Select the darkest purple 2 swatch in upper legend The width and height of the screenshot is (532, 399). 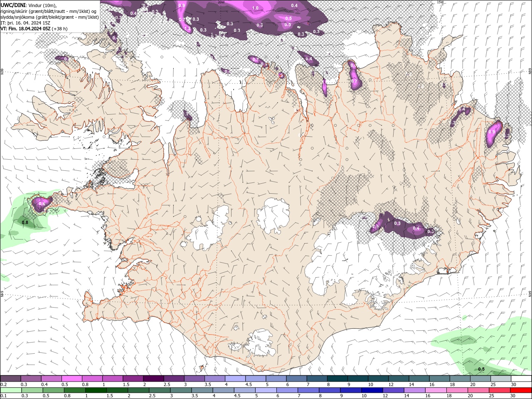(x=153, y=379)
